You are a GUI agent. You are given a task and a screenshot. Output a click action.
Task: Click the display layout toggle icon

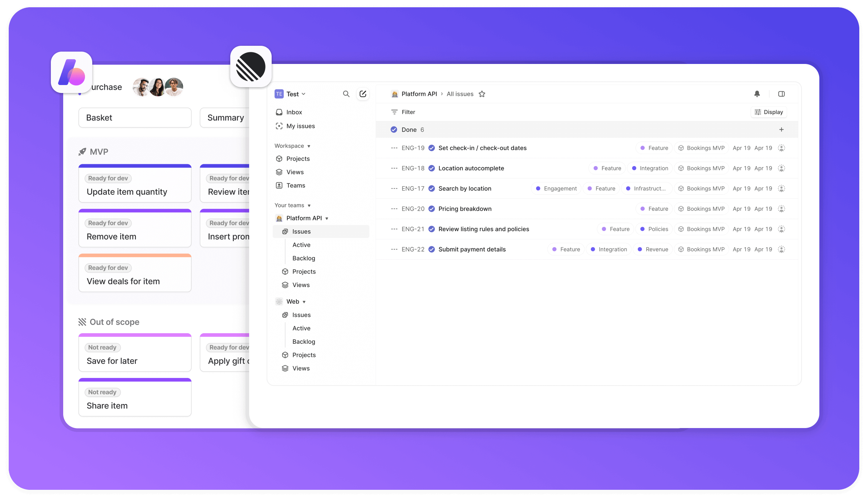click(x=782, y=94)
